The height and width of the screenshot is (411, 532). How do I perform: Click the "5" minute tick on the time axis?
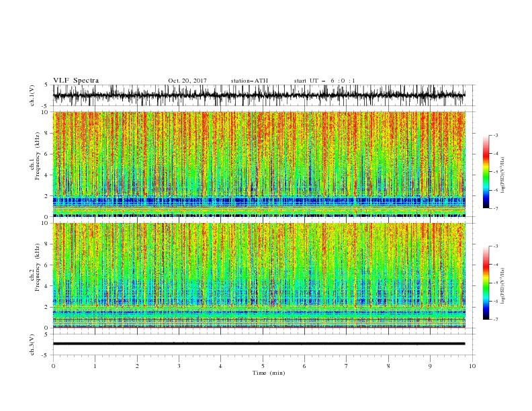click(263, 366)
